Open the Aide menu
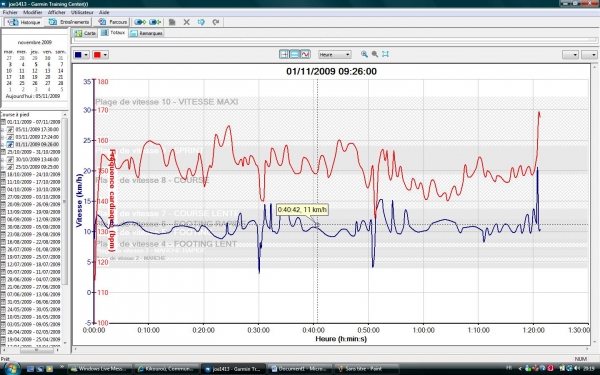Viewport: 600px width, 375px height. click(x=104, y=12)
